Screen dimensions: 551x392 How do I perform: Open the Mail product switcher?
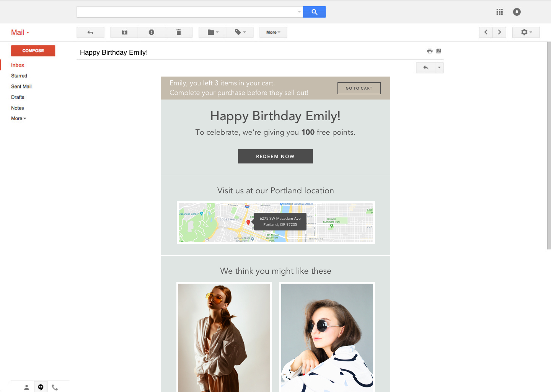pos(20,33)
